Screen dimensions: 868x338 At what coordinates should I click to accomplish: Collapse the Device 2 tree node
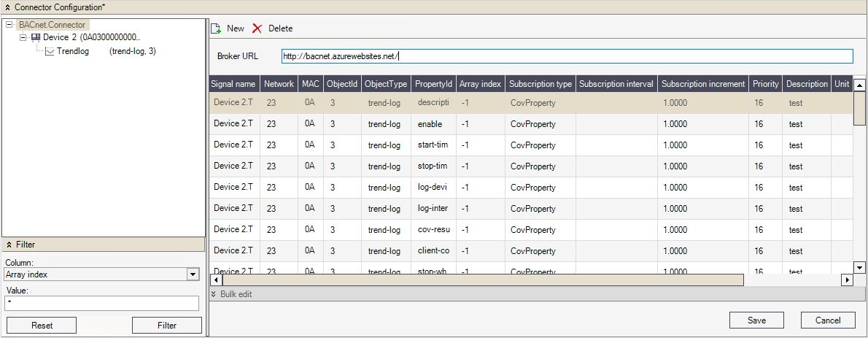23,37
